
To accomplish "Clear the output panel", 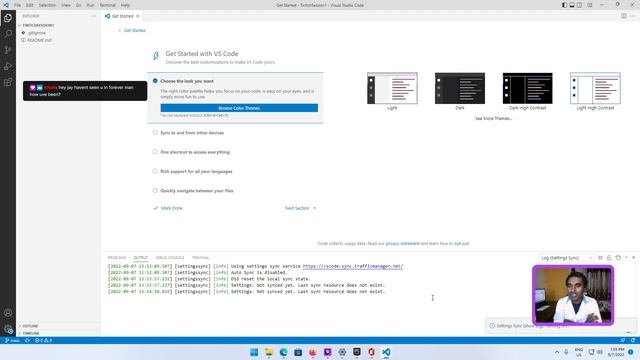I will (x=600, y=258).
